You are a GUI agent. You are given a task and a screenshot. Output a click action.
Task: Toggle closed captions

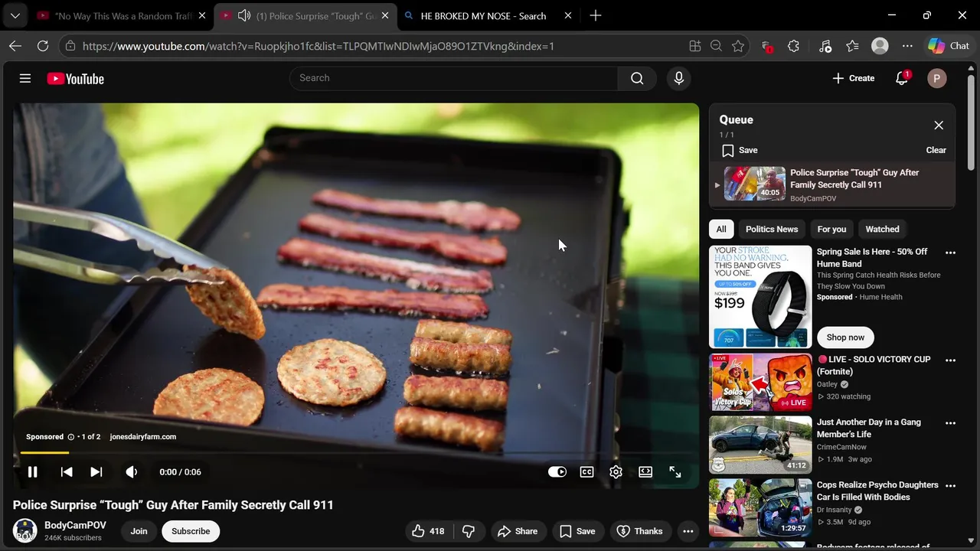coord(587,472)
